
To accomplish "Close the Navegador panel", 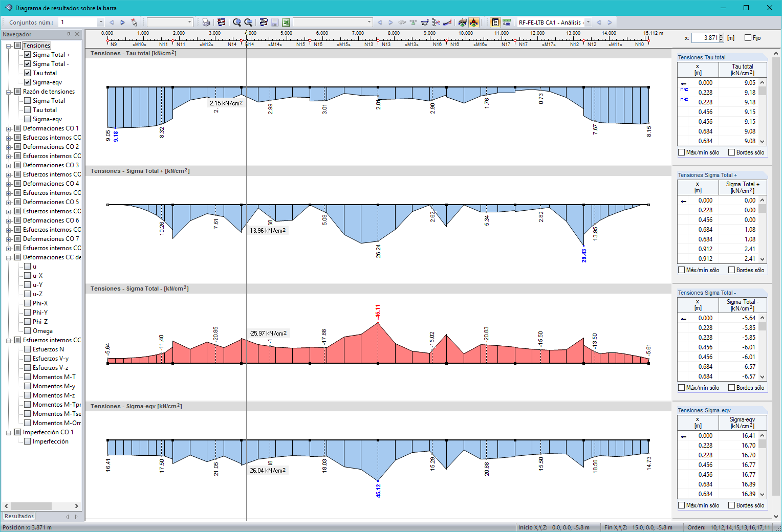I will pyautogui.click(x=77, y=34).
